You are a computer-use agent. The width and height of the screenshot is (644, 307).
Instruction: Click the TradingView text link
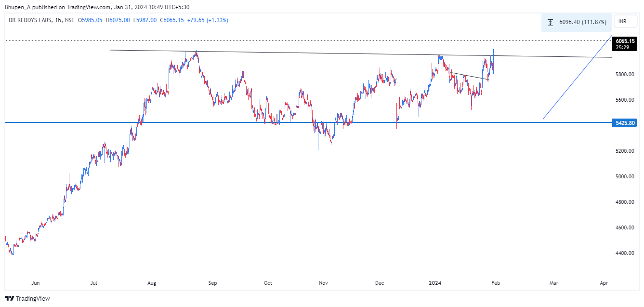tap(33, 298)
